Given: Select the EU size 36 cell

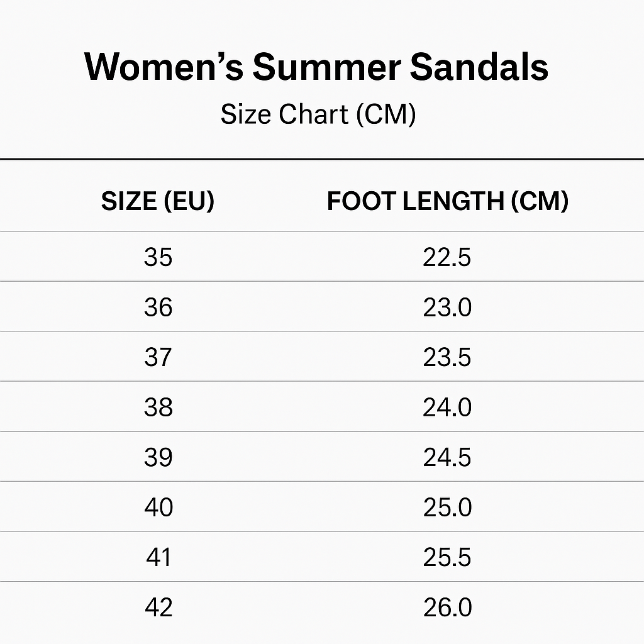Looking at the screenshot, I should (158, 308).
